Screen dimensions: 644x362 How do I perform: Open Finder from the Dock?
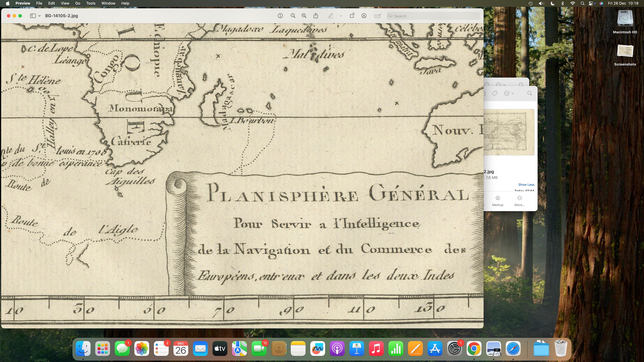(x=83, y=348)
